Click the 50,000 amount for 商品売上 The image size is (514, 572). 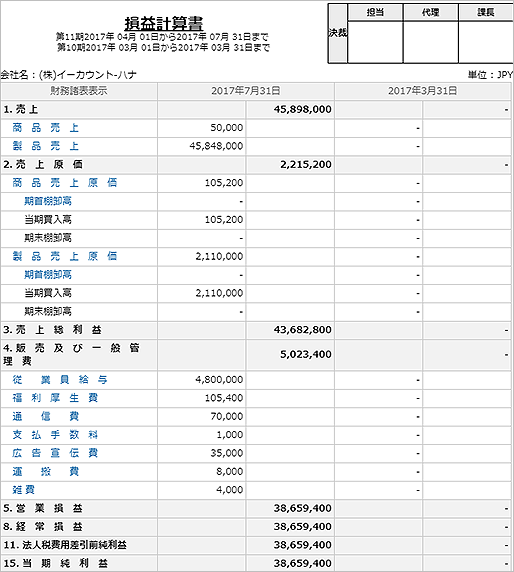point(227,128)
